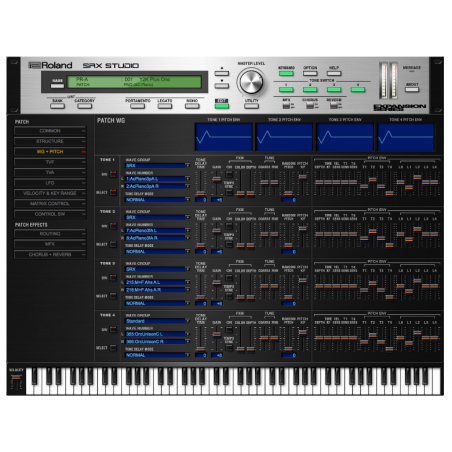Enable PORTAMENTO
Viewport: 452px width, 452px height.
(138, 106)
